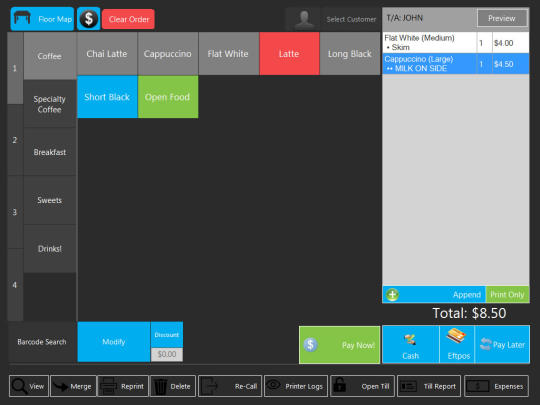Click the magnifier View icon
The height and width of the screenshot is (405, 540).
pyautogui.click(x=19, y=386)
